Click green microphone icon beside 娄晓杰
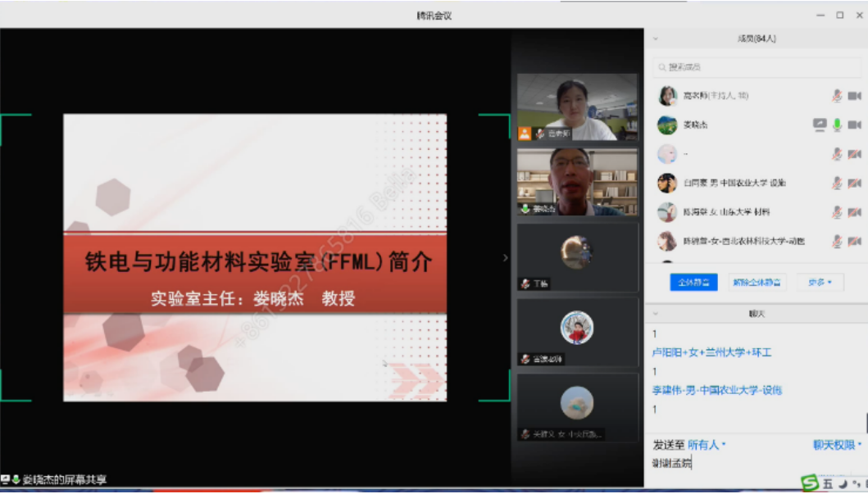868x494 pixels. coord(837,125)
